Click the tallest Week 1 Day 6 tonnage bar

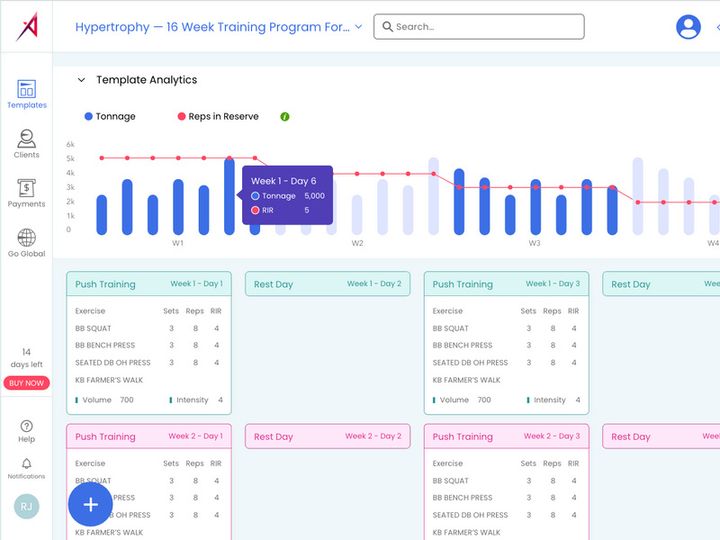tap(229, 196)
